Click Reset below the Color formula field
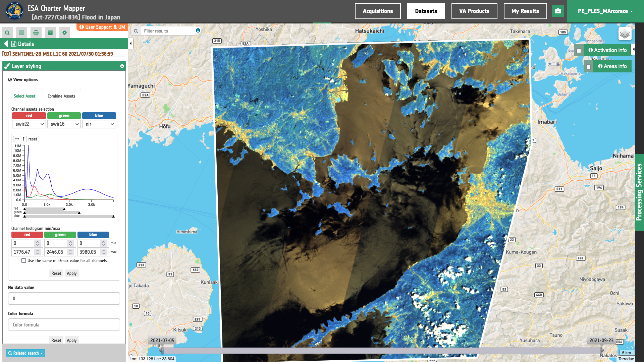The width and height of the screenshot is (644, 362). pyautogui.click(x=56, y=341)
